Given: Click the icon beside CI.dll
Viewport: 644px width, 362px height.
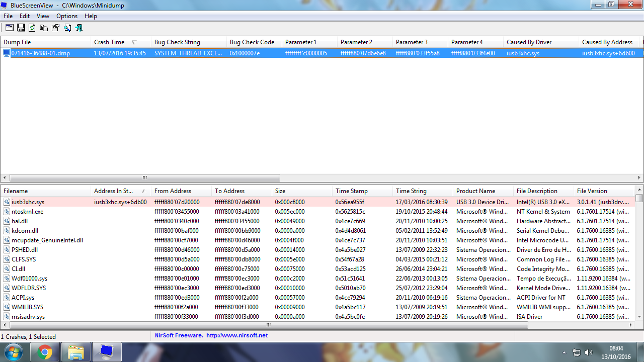Looking at the screenshot, I should (x=7, y=269).
